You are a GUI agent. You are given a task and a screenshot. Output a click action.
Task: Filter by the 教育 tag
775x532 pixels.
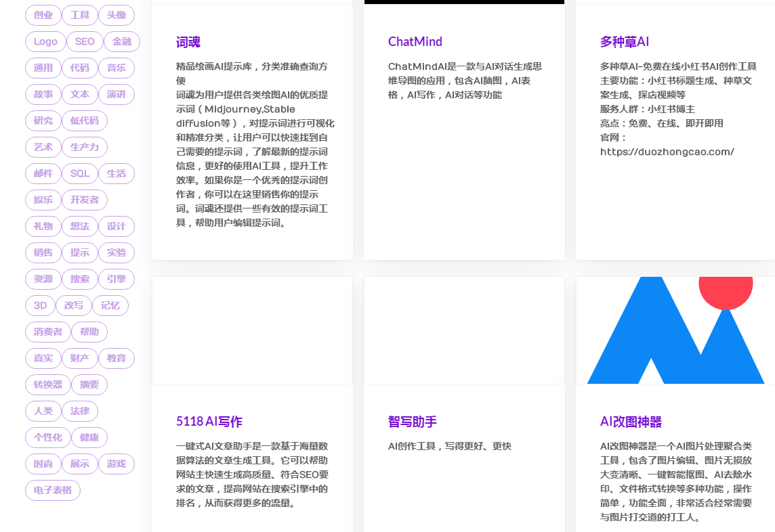tap(117, 358)
